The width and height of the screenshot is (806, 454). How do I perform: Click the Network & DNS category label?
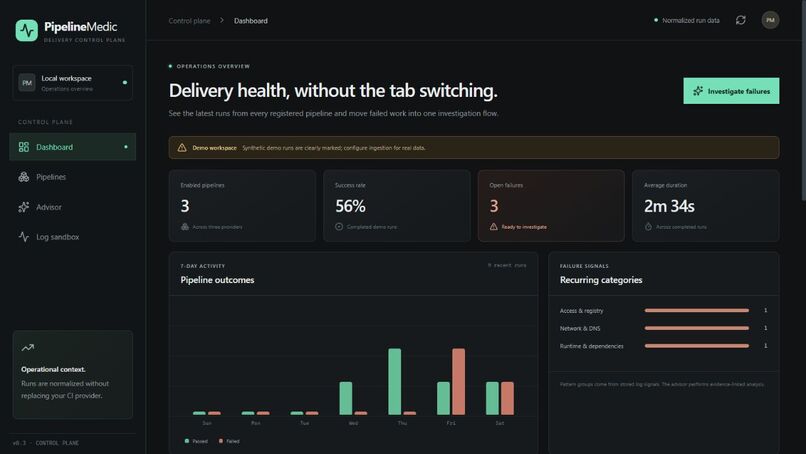point(580,328)
